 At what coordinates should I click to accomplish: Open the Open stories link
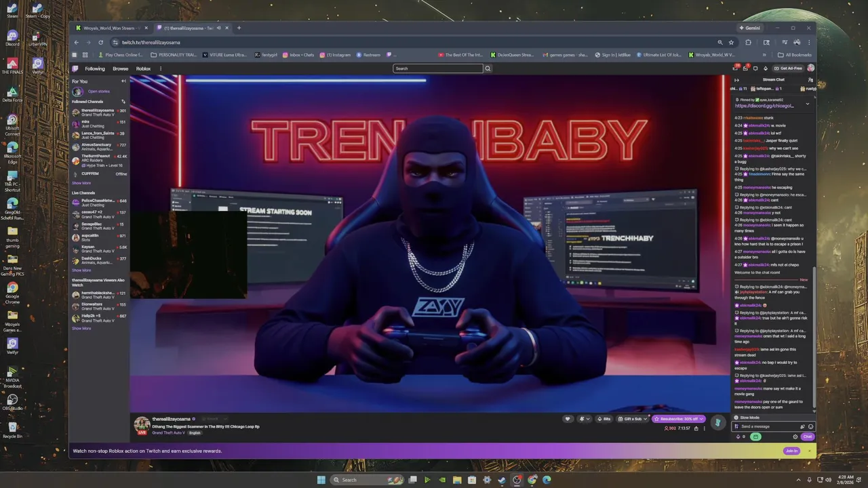coord(98,91)
